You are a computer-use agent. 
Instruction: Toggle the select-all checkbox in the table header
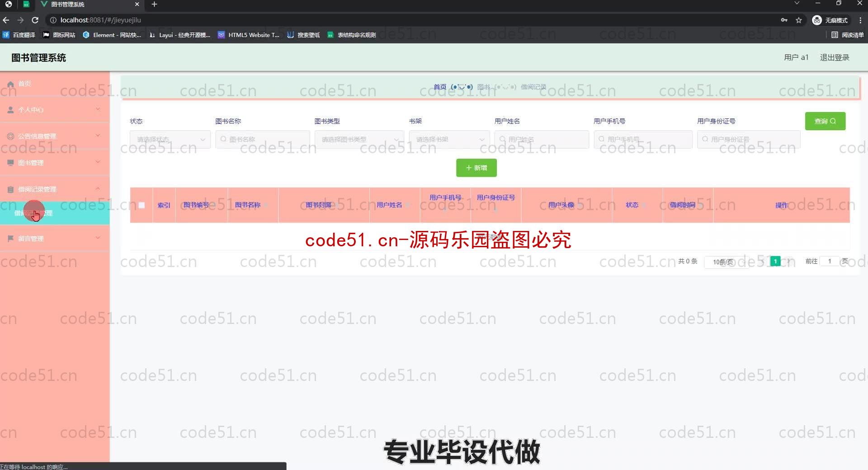click(142, 205)
